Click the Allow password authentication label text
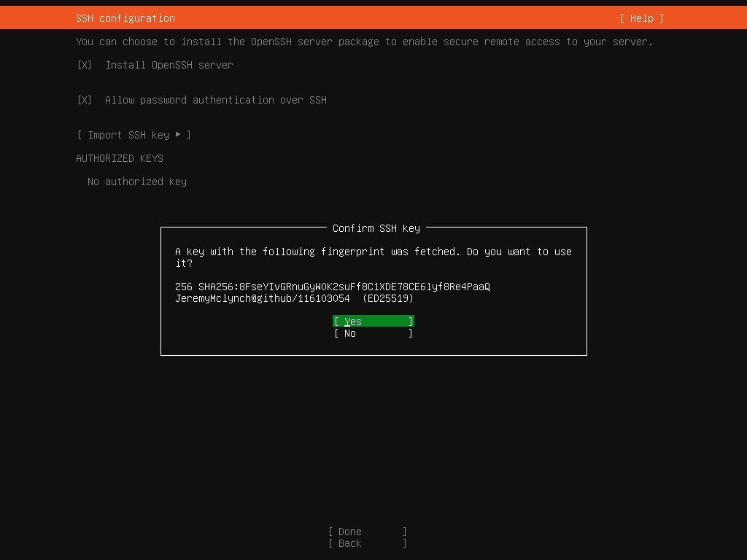The image size is (747, 560). 215,100
